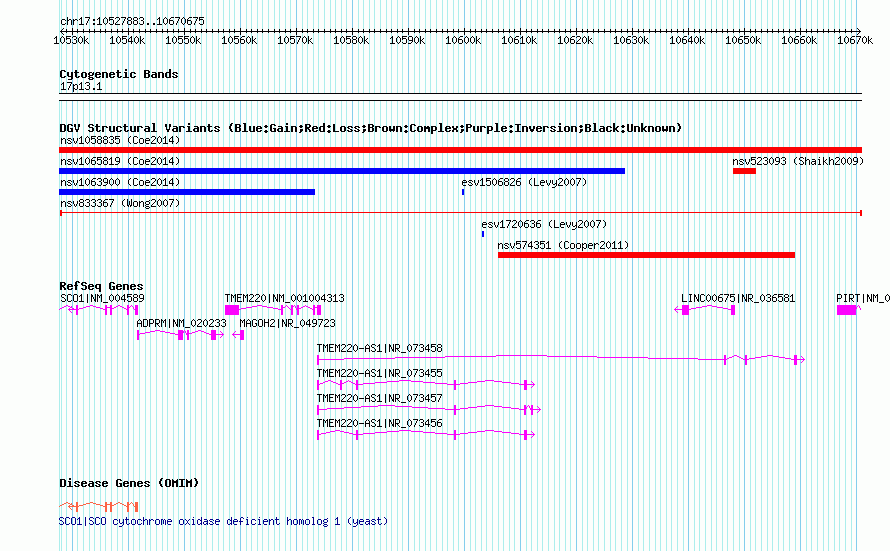Click the nsv1058835 red loss variant bar
Screen dimensions: 890x551
(460, 150)
